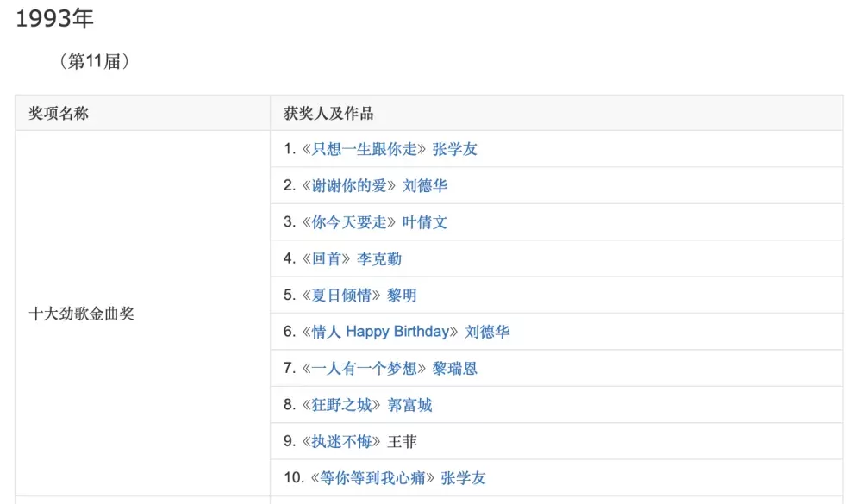Click the 郭富城 artist link
The image size is (862, 504).
(x=409, y=405)
